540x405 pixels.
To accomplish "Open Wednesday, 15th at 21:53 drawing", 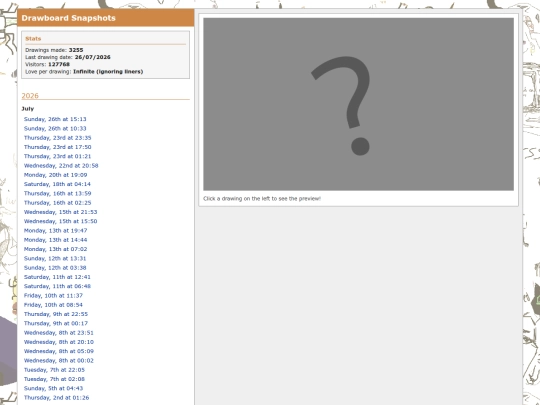I will click(x=61, y=212).
